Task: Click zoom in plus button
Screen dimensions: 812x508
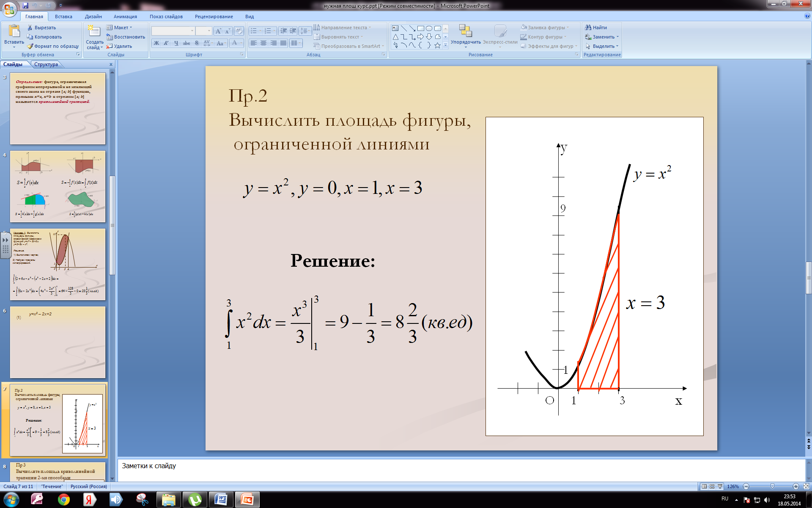Action: pos(796,486)
